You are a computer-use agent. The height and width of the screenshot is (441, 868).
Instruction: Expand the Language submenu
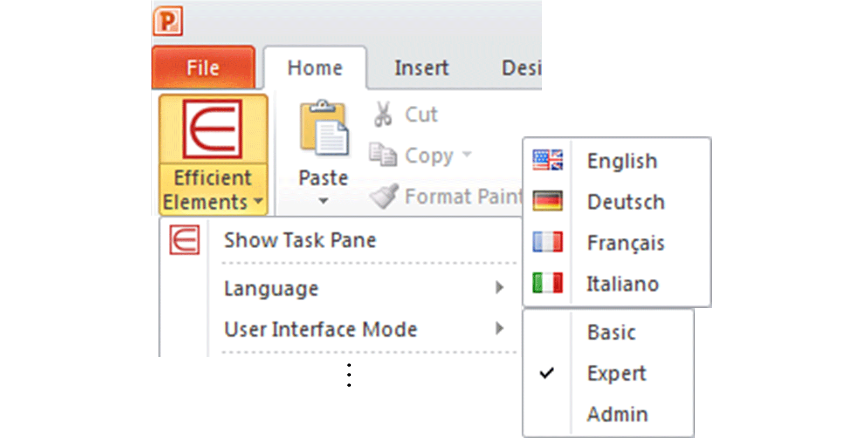364,288
